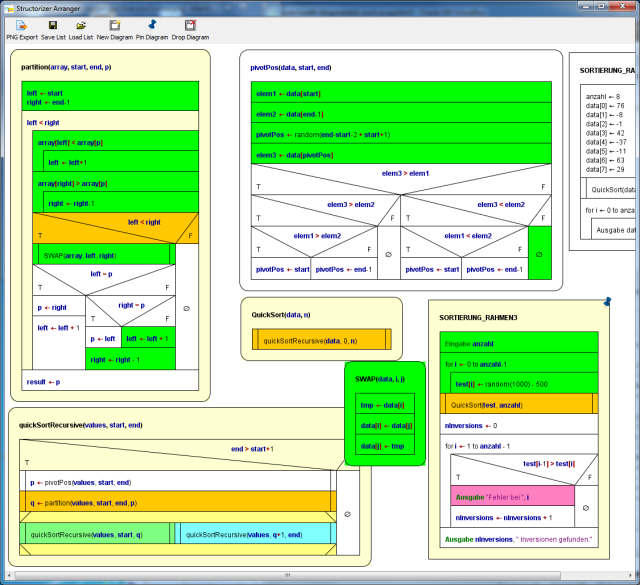Select the QuickSort(data, n) diagram title
The image size is (640, 585).
(x=281, y=315)
